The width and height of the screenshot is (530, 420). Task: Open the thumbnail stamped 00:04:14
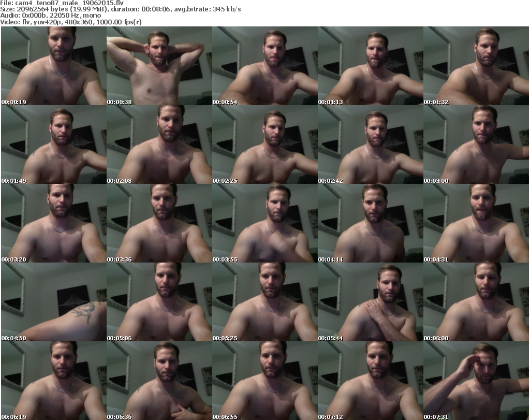(371, 223)
